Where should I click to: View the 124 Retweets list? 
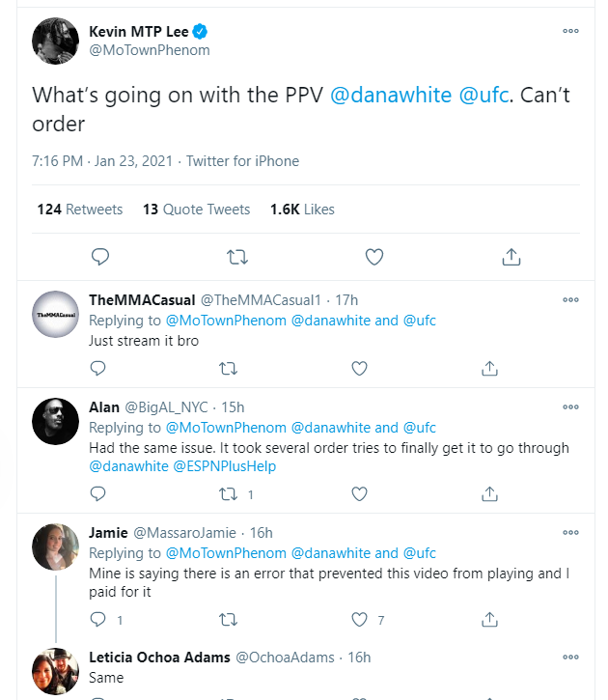pyautogui.click(x=80, y=210)
